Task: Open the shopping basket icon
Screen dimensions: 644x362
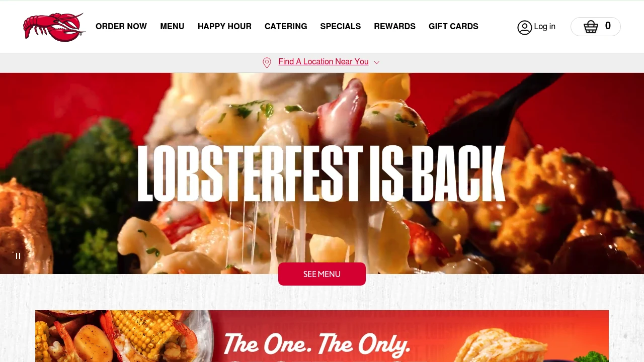Action: 591,27
